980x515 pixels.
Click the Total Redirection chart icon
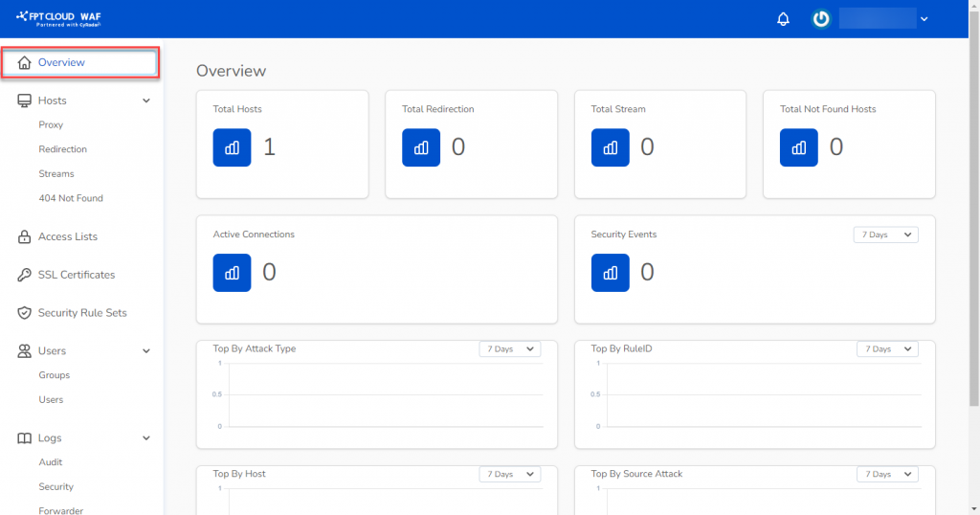(421, 147)
